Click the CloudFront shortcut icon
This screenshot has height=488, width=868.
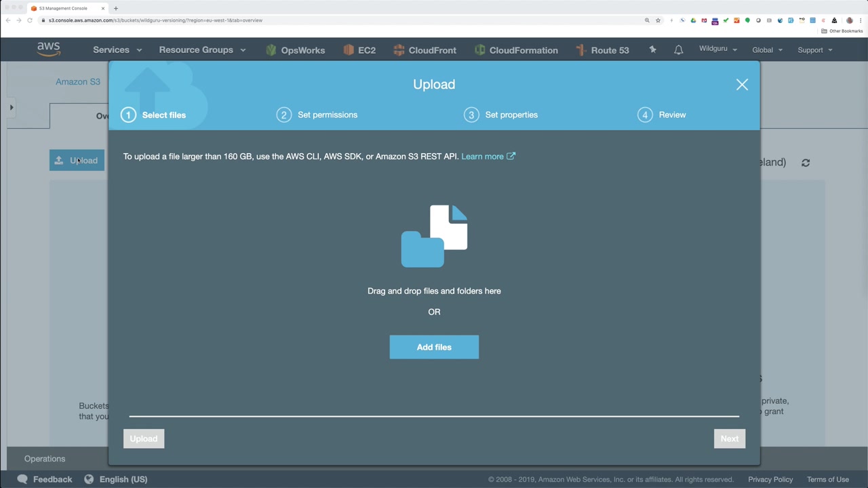pyautogui.click(x=399, y=50)
